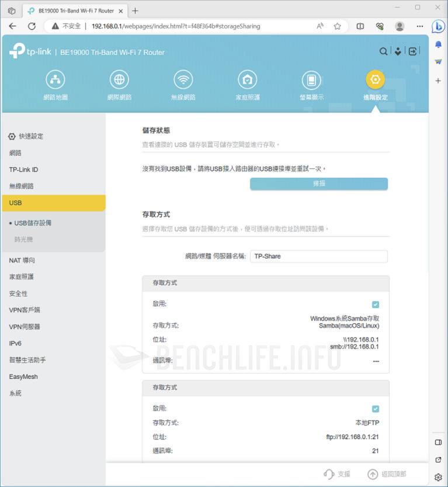448x487 pixels.
Task: Click the ftp://192.168.0.1:21 address text
Action: tap(352, 437)
